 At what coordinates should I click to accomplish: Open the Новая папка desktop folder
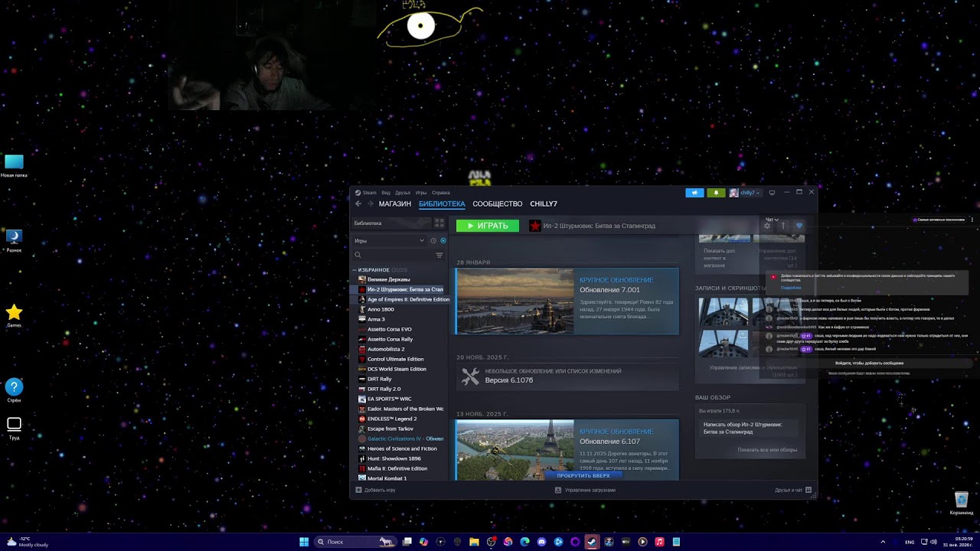pos(14,165)
